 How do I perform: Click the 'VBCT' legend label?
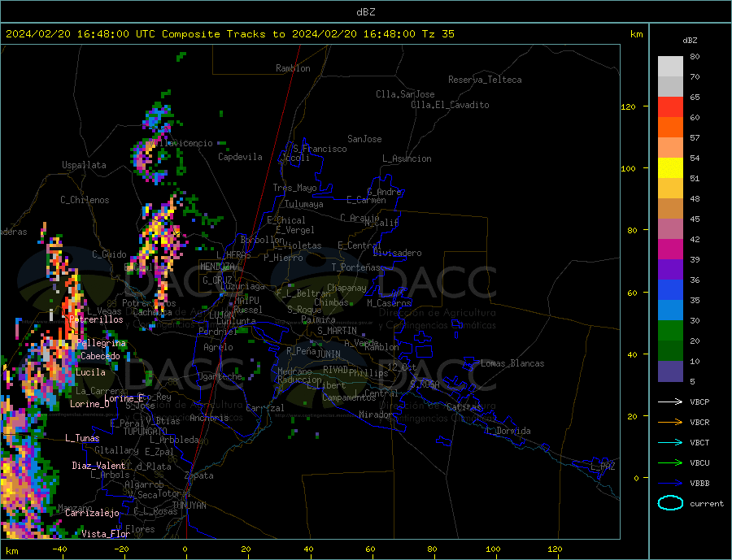(699, 442)
